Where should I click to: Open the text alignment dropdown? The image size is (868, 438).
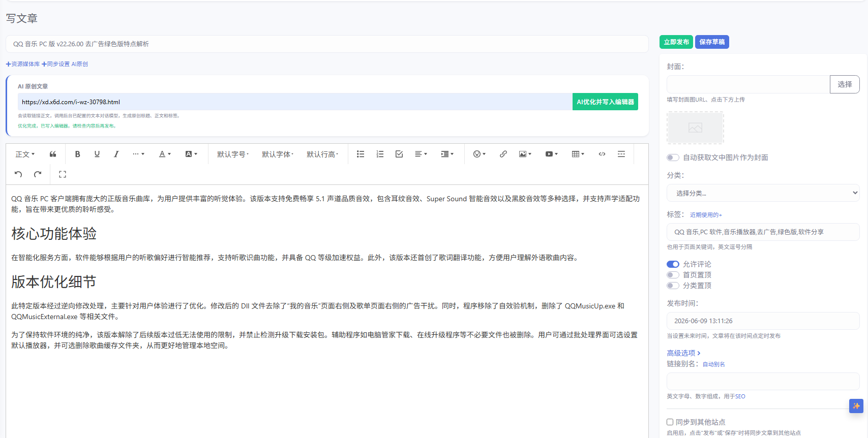point(421,154)
